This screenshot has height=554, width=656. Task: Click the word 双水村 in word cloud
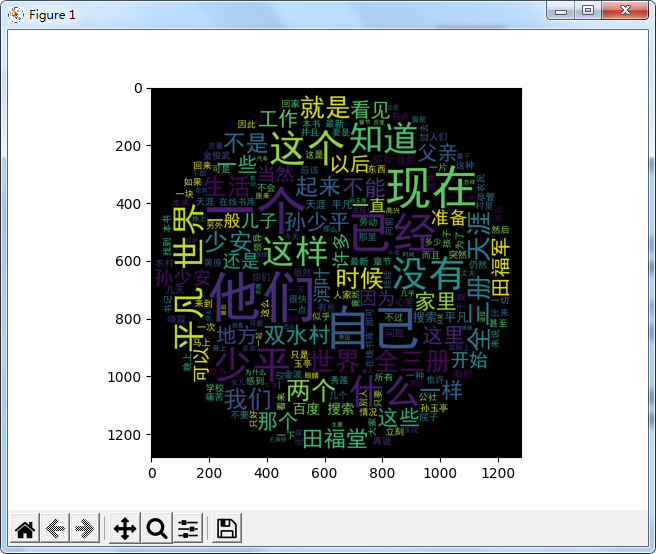pos(297,335)
